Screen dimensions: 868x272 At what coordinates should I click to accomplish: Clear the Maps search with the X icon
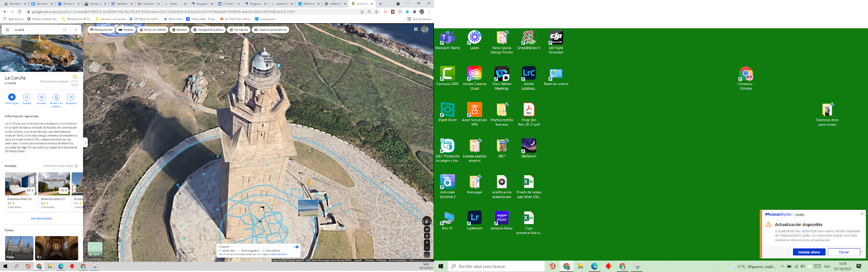coord(76,30)
